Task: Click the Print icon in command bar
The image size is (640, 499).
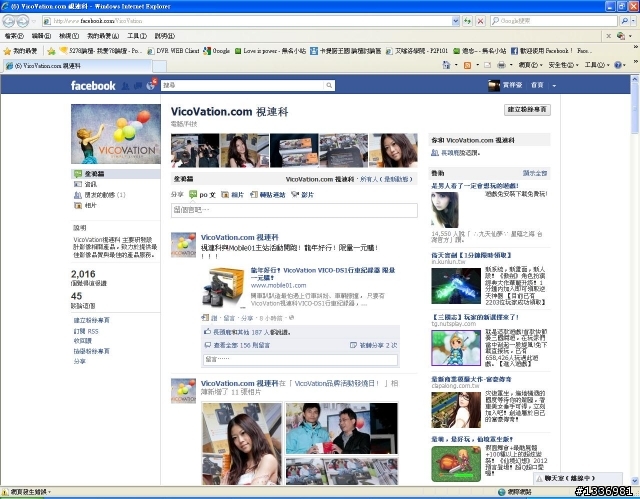Action: click(501, 65)
